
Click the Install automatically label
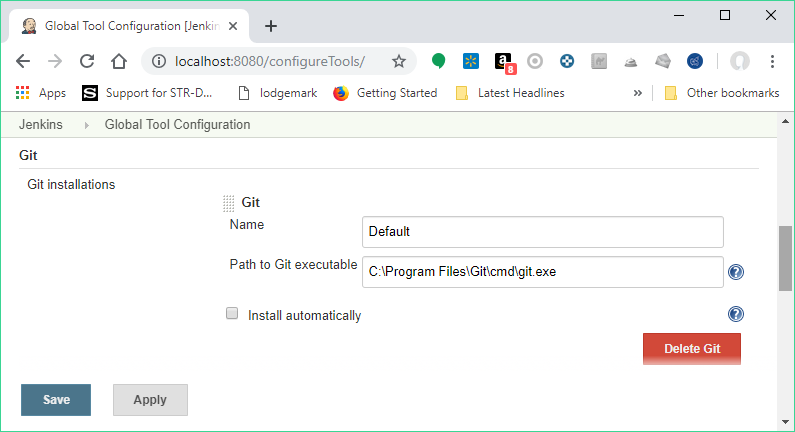point(304,315)
